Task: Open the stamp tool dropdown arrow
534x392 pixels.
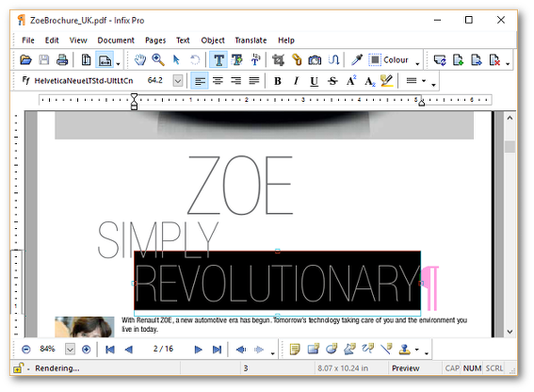Action: (417, 350)
